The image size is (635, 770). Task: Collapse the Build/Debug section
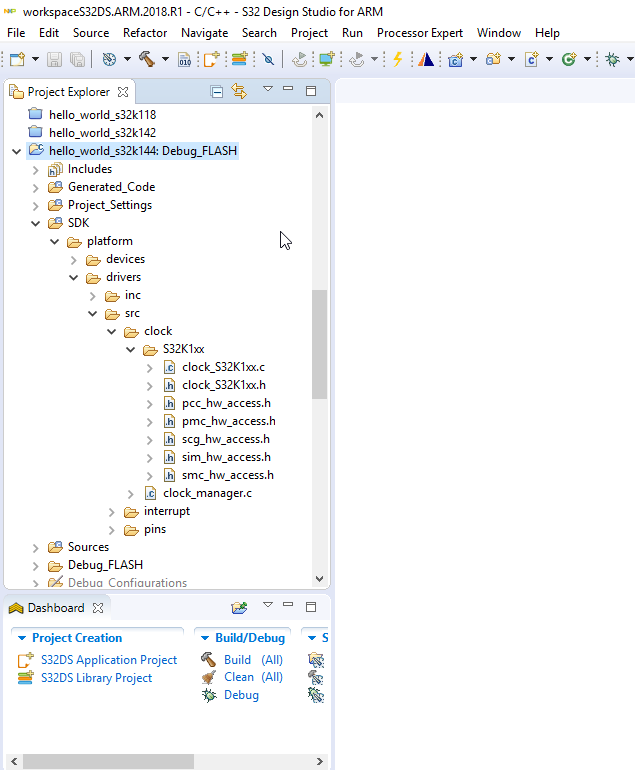[205, 638]
